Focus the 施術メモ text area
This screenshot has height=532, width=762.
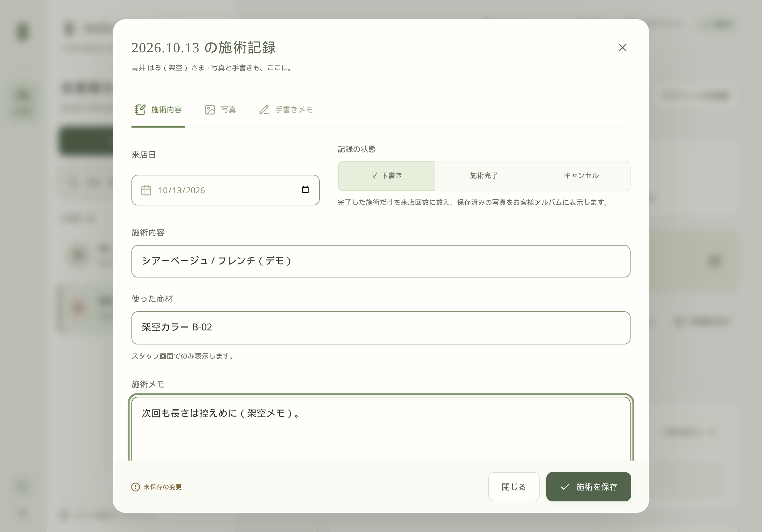click(381, 429)
